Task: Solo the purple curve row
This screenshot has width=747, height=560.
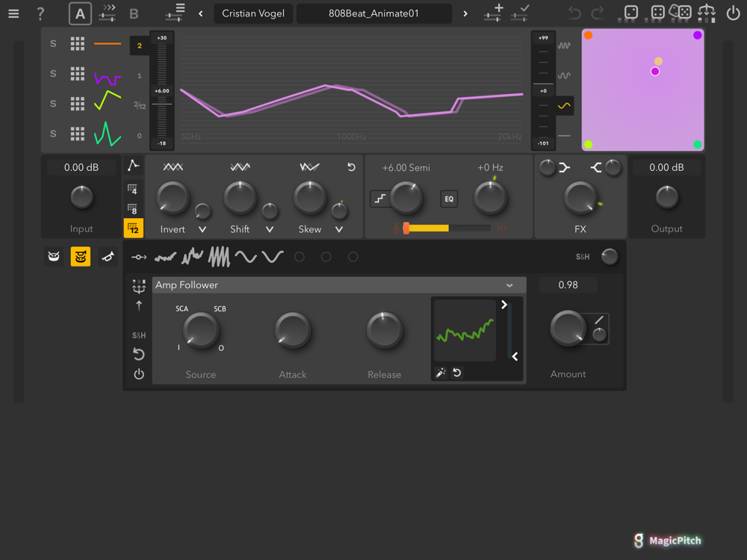Action: 53,74
